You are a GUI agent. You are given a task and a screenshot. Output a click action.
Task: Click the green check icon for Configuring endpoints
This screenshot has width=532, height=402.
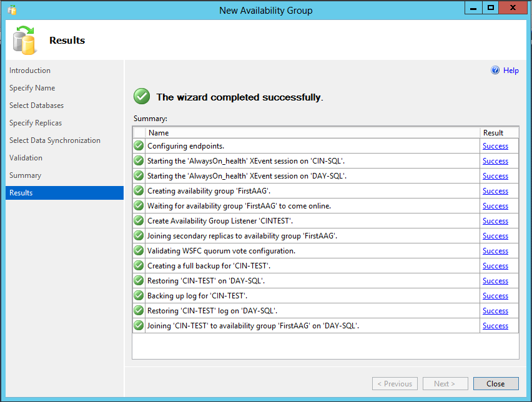tap(139, 145)
